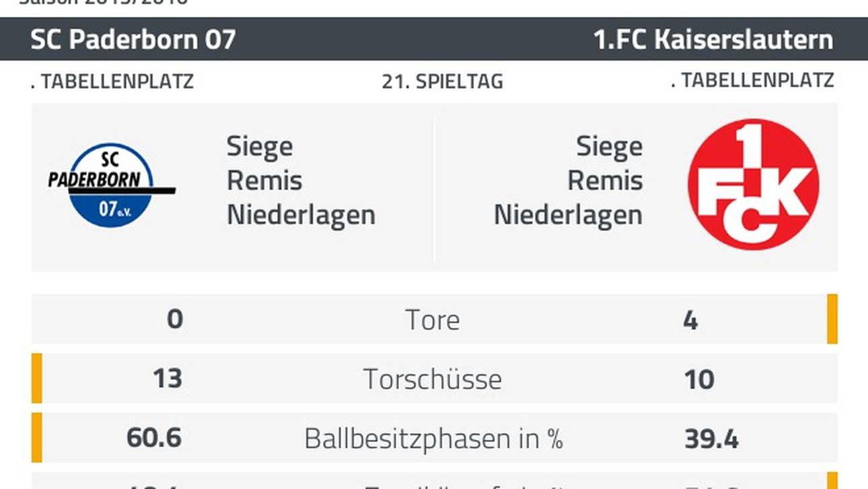Select the SC Paderborn 07 team name header
Image resolution: width=868 pixels, height=489 pixels.
pyautogui.click(x=133, y=40)
